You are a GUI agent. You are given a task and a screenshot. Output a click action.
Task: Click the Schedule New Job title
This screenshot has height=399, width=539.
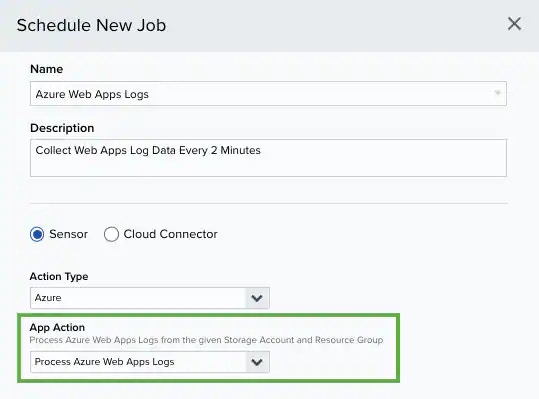click(x=91, y=25)
